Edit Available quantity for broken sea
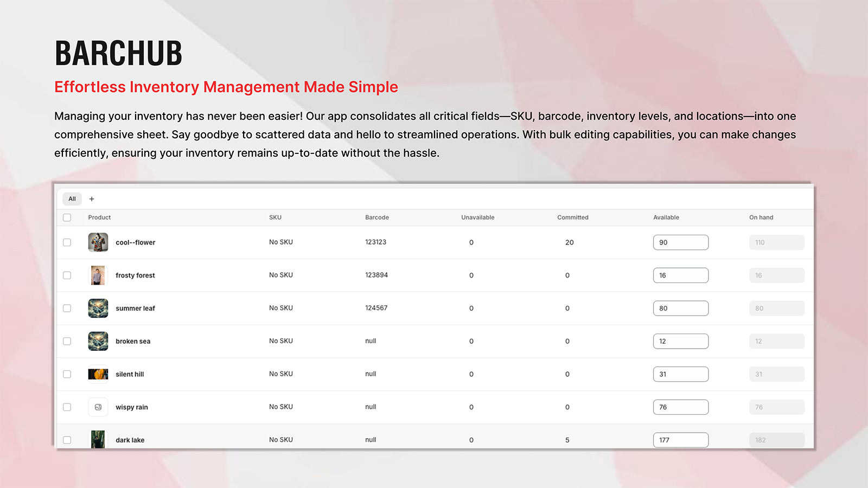868x488 pixels. point(681,341)
